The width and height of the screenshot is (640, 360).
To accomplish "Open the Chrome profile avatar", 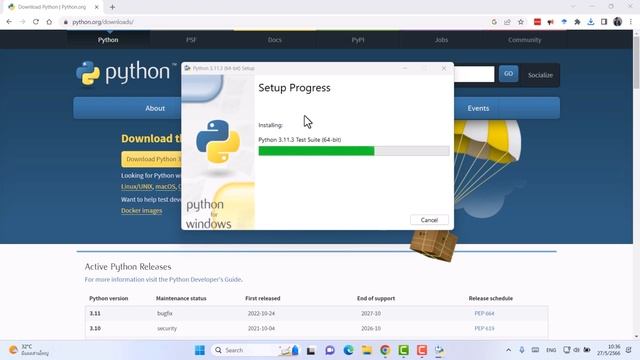I will pos(618,22).
